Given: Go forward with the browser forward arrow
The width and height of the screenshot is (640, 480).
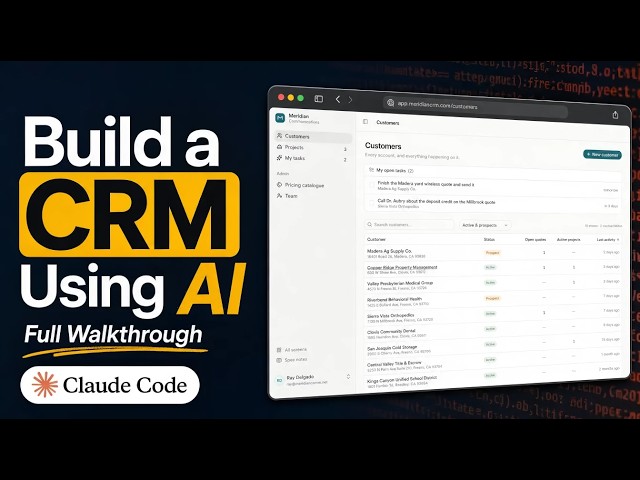Looking at the screenshot, I should [x=350, y=100].
